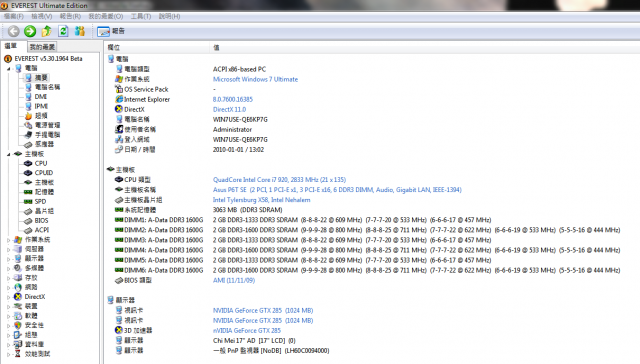Viewport: 640px width, 364px height.
Task: Click the laptop icon for 手提電腦
Action: [x=28, y=135]
